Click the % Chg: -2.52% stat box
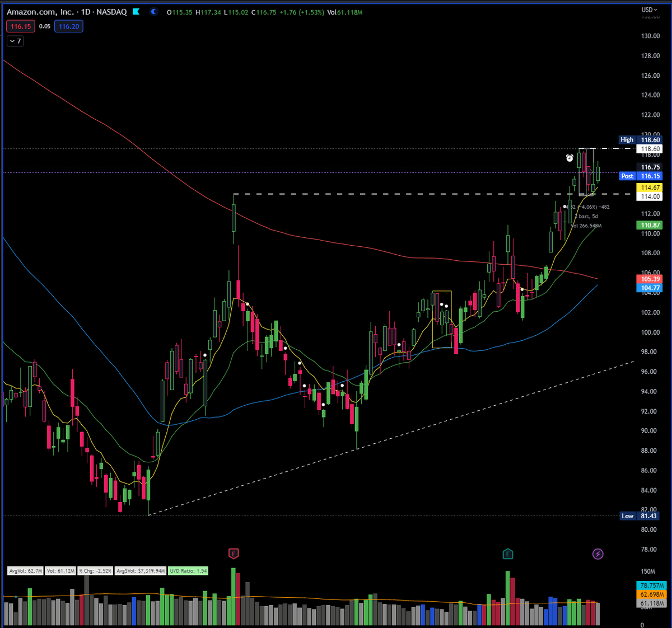 click(x=95, y=571)
